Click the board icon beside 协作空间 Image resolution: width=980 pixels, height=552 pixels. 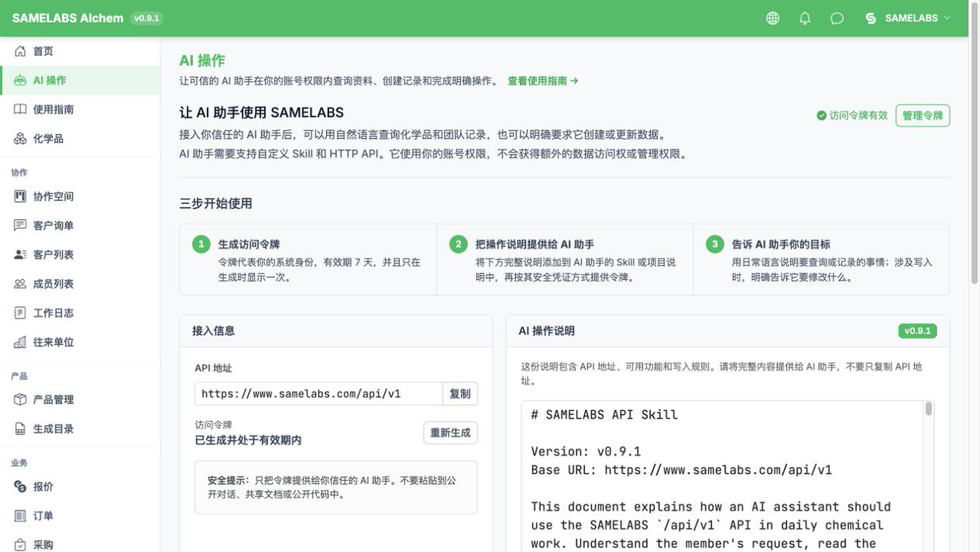coord(20,196)
